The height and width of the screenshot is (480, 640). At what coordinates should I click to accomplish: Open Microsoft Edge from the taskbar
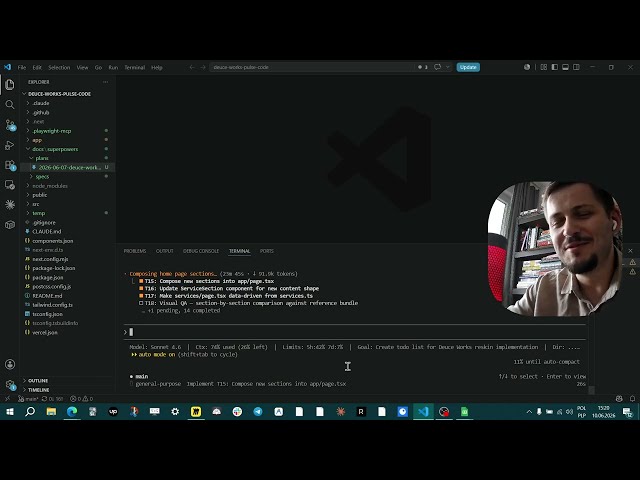[72, 411]
